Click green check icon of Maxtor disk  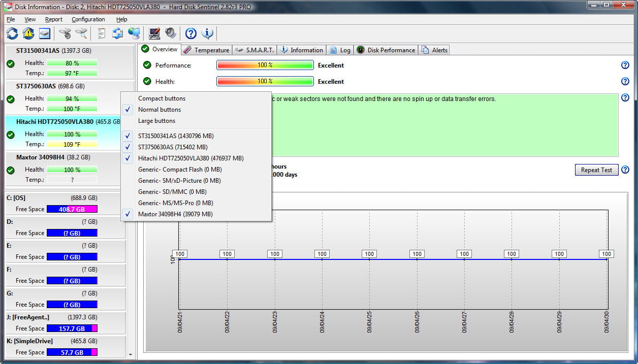click(10, 170)
